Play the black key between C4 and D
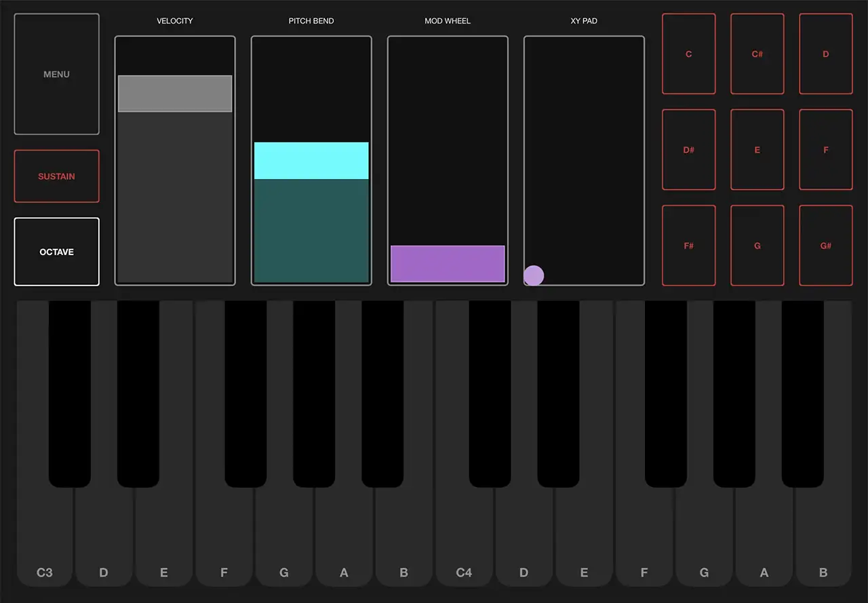The height and width of the screenshot is (603, 868). coord(490,393)
